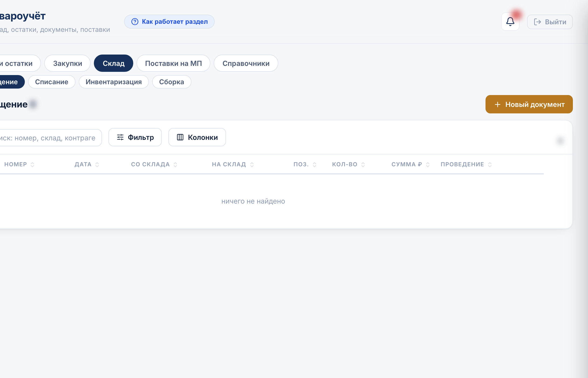The height and width of the screenshot is (378, 588).
Task: Sort by ПОЗ. column arrows
Action: pyautogui.click(x=314, y=164)
